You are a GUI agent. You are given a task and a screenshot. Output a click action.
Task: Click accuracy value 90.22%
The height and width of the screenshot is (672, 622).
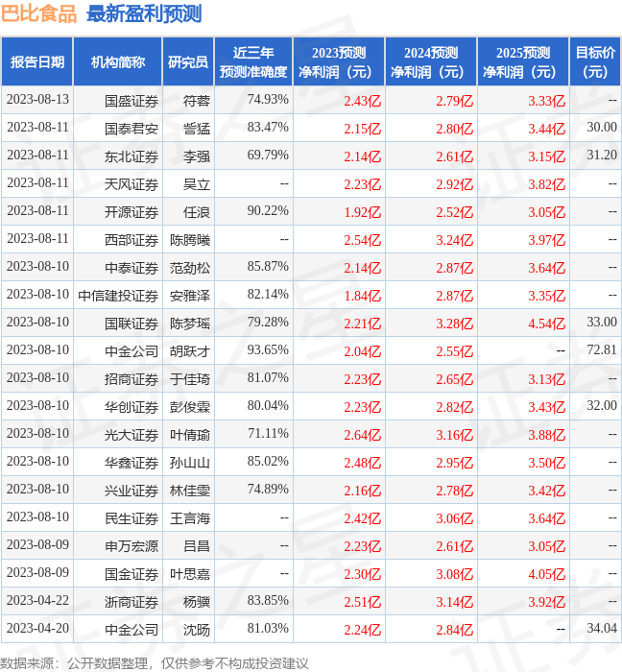268,211
